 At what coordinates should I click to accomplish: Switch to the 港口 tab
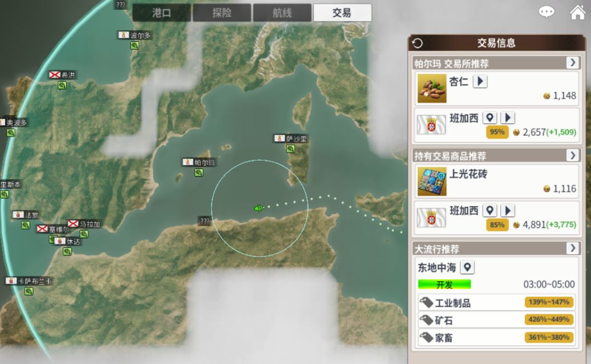click(x=161, y=13)
